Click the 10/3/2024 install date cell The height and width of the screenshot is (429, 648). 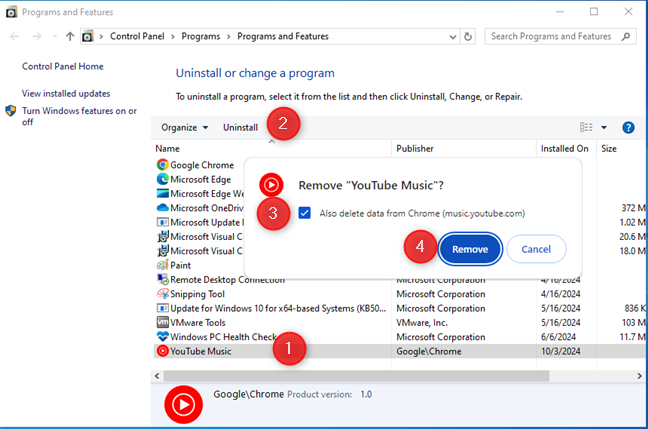coord(561,351)
